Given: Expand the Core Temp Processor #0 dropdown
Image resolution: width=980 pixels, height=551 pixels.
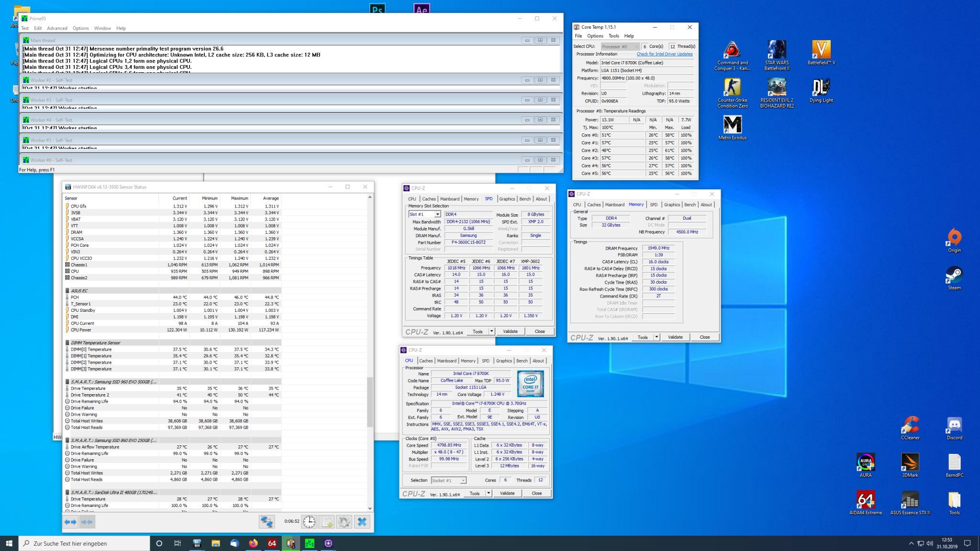Looking at the screenshot, I should point(636,46).
